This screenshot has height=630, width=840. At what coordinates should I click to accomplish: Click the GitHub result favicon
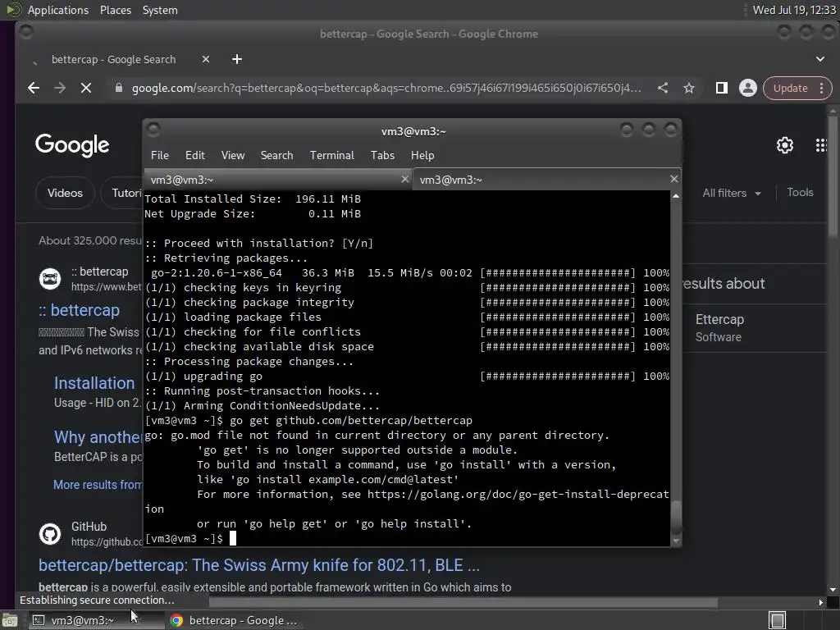(50, 534)
